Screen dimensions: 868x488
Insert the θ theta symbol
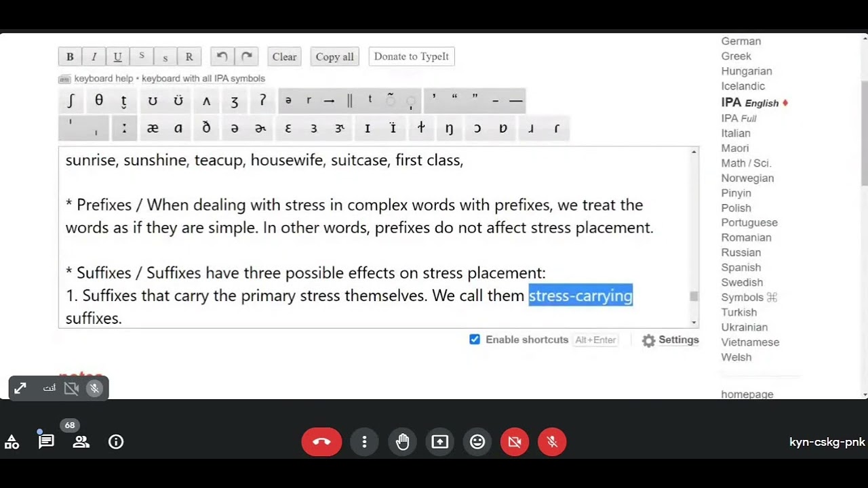[x=99, y=101]
